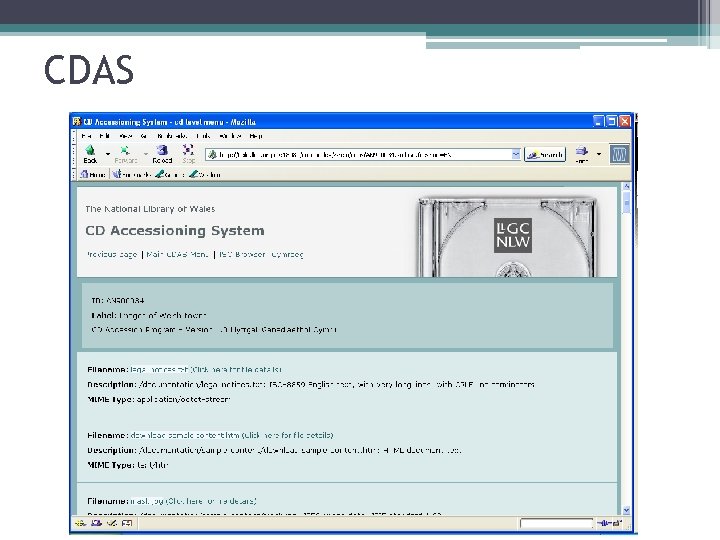Open the Window menu
This screenshot has width=720, height=540.
pyautogui.click(x=231, y=136)
